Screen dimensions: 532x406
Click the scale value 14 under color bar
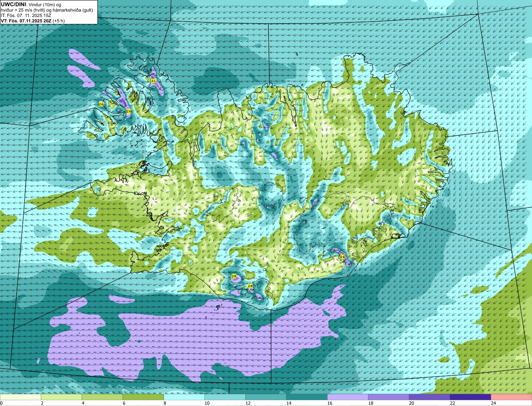tap(289, 403)
